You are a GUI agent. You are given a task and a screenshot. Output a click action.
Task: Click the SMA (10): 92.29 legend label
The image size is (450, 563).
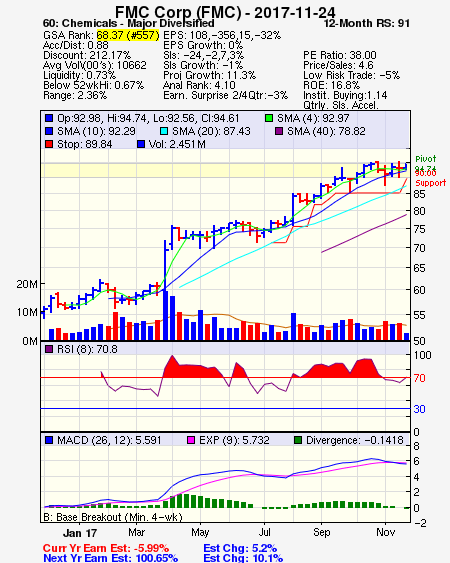point(96,131)
